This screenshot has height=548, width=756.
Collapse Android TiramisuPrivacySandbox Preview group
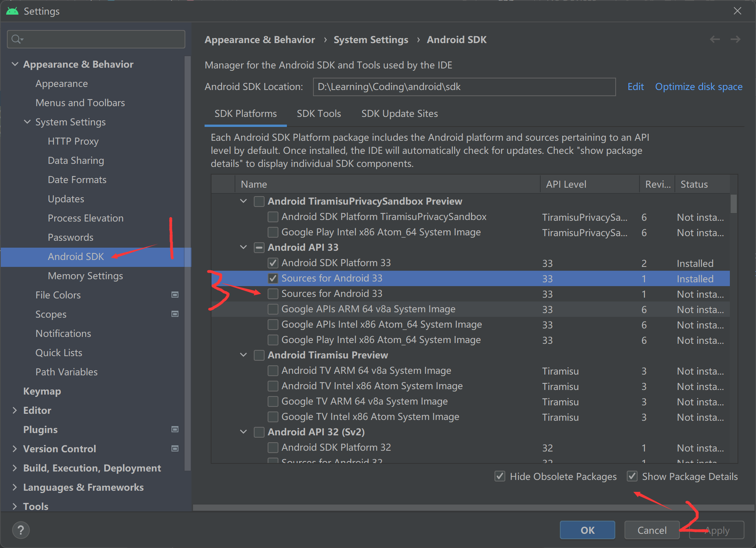pyautogui.click(x=243, y=201)
